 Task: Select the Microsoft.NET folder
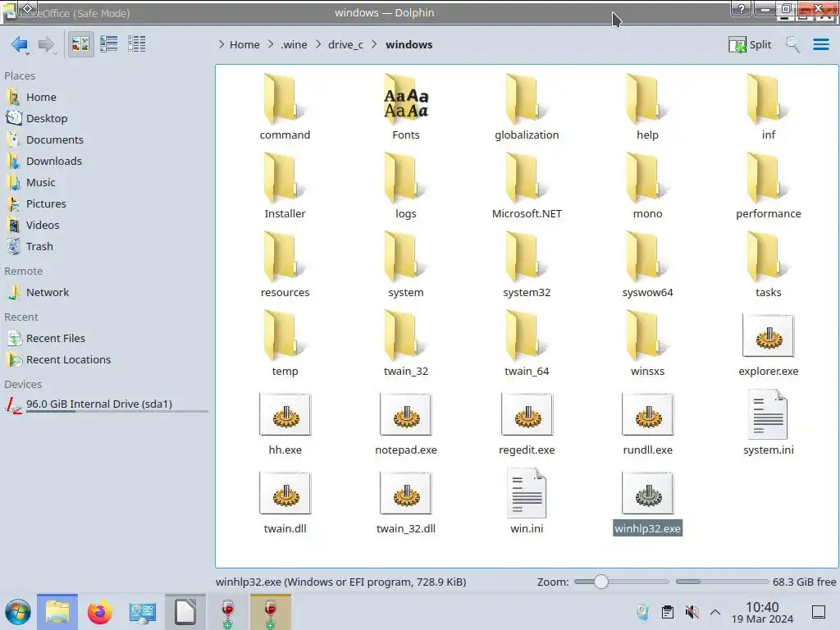click(x=527, y=186)
